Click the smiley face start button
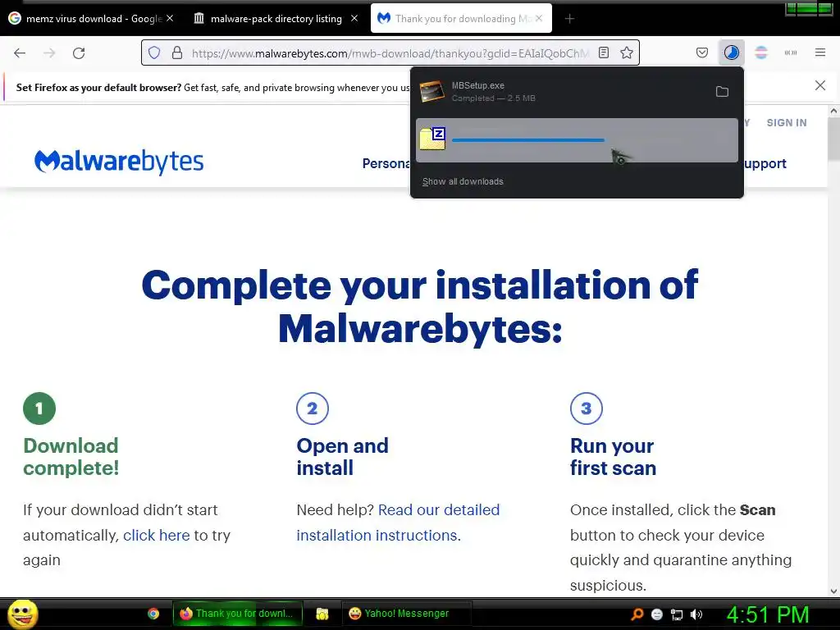Image resolution: width=840 pixels, height=630 pixels. (x=22, y=614)
